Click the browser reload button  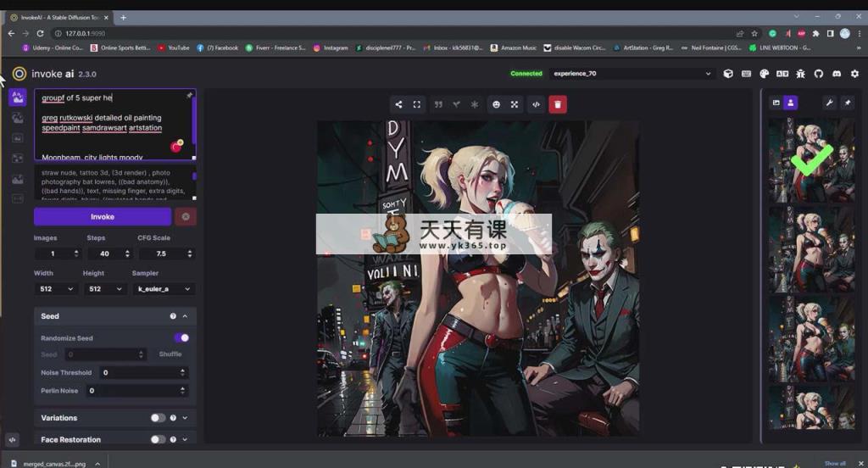click(40, 33)
